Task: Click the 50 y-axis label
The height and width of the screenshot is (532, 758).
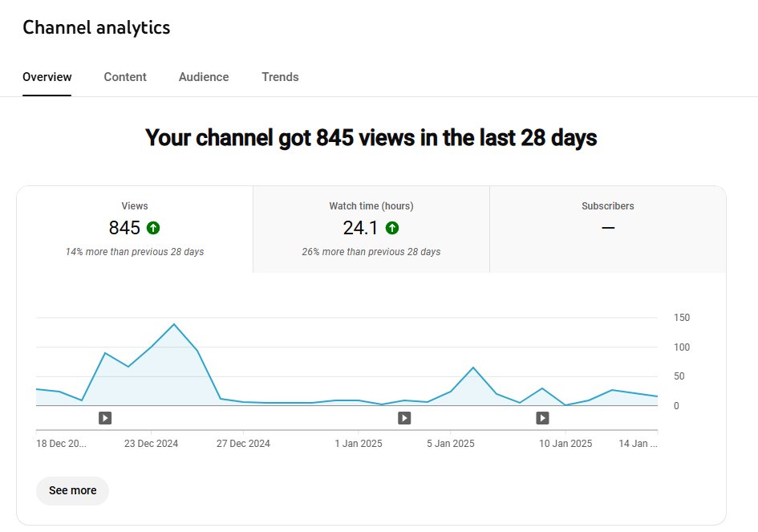Action: point(679,376)
